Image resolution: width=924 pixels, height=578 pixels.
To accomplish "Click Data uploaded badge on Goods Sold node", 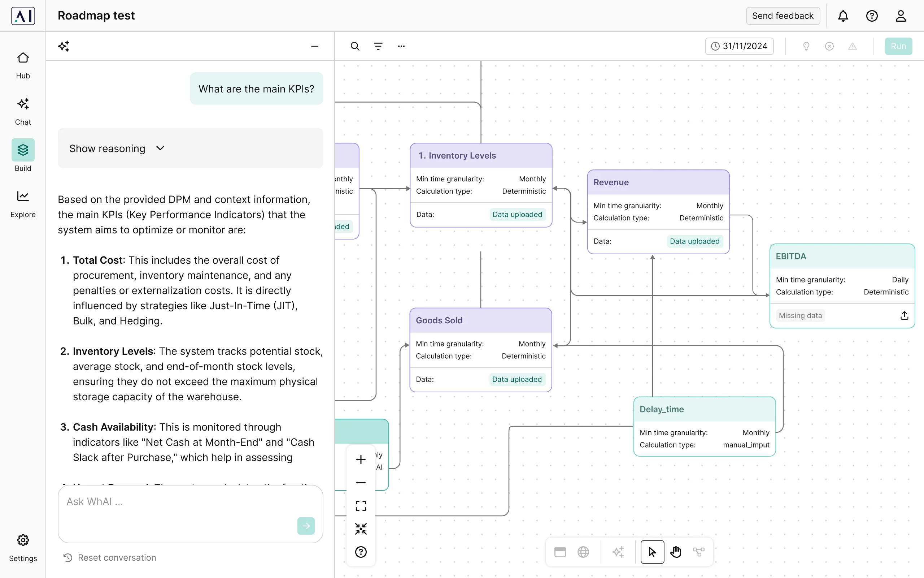I will point(517,379).
